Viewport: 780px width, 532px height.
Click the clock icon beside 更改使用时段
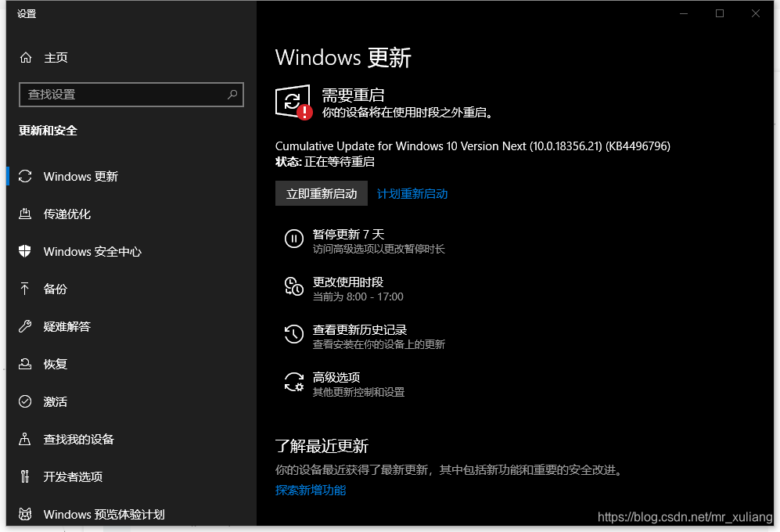click(x=294, y=286)
